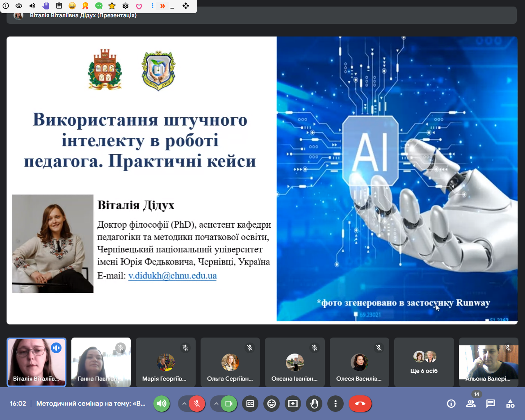Select Ольга Сергіївна participant tile
The image size is (525, 420).
click(230, 362)
